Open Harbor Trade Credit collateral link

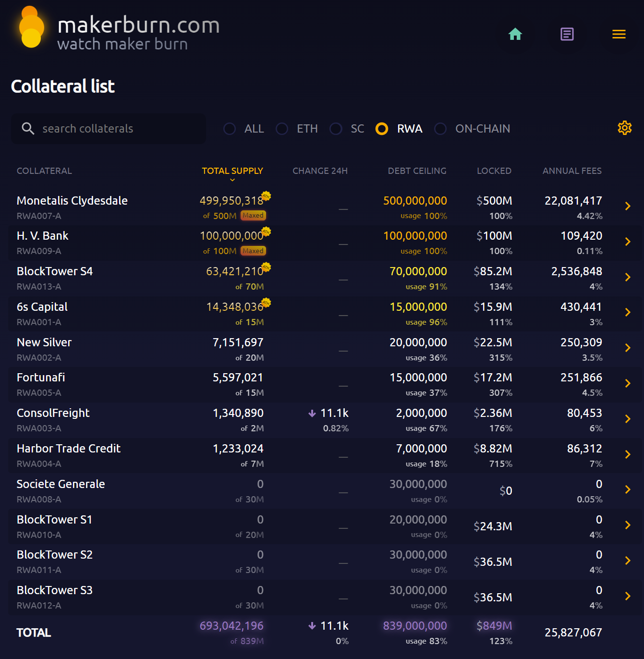(69, 449)
